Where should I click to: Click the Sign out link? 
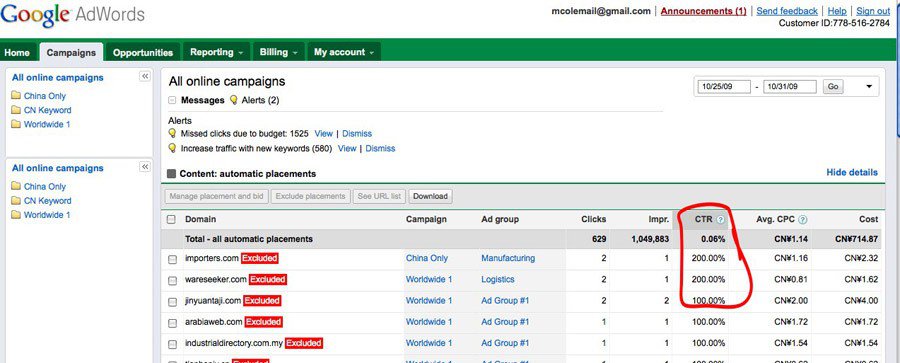[873, 11]
